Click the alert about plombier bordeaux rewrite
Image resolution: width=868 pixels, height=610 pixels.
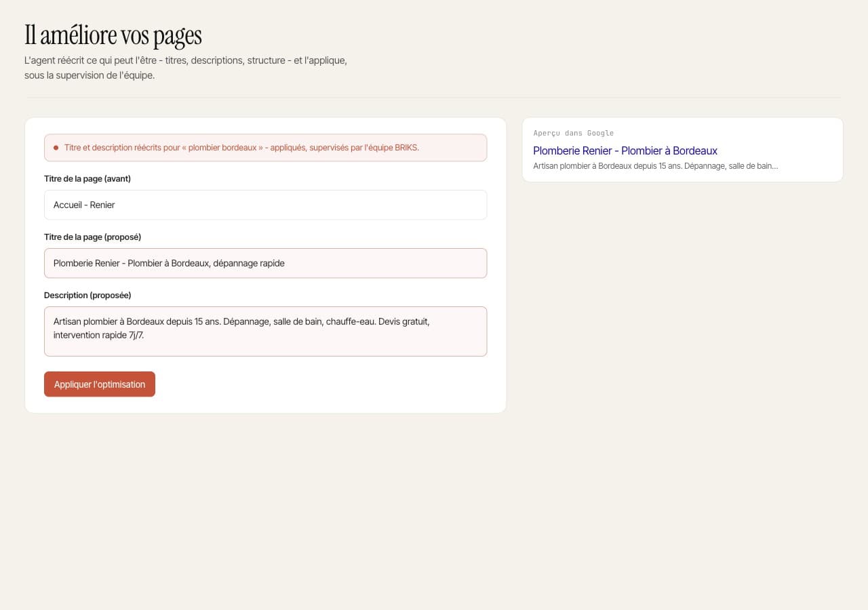point(265,148)
